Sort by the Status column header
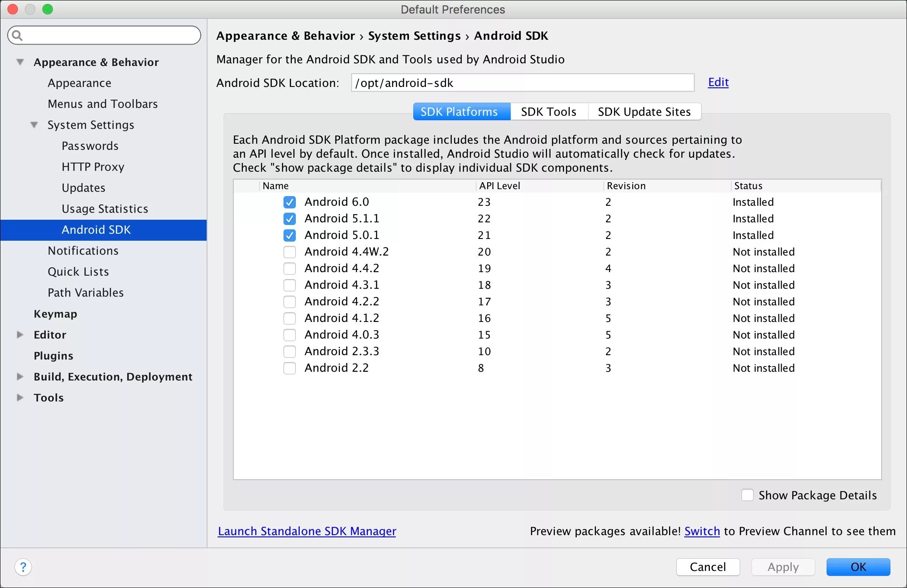 pyautogui.click(x=806, y=186)
